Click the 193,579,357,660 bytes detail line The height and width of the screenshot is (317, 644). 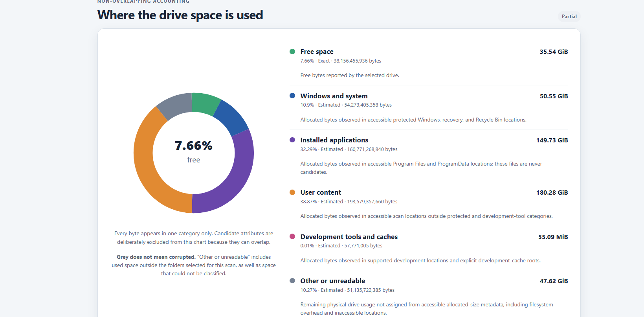pos(349,202)
